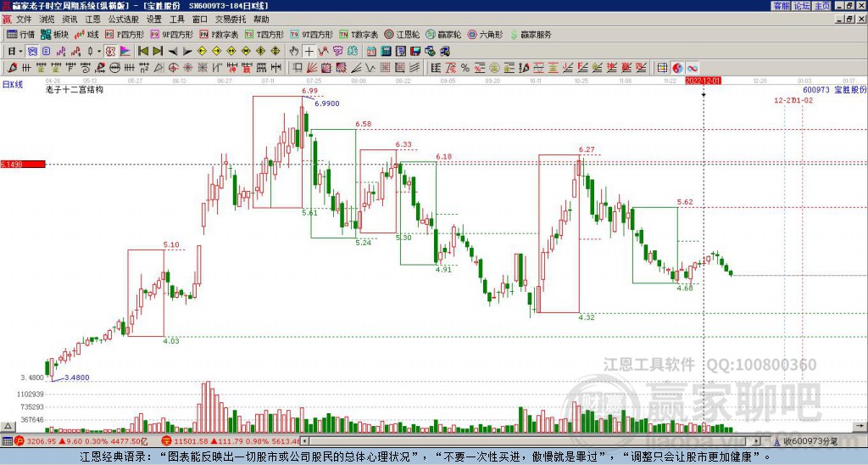This screenshot has width=868, height=465.
Task: Click the 5.62 price label
Action: pyautogui.click(x=685, y=202)
